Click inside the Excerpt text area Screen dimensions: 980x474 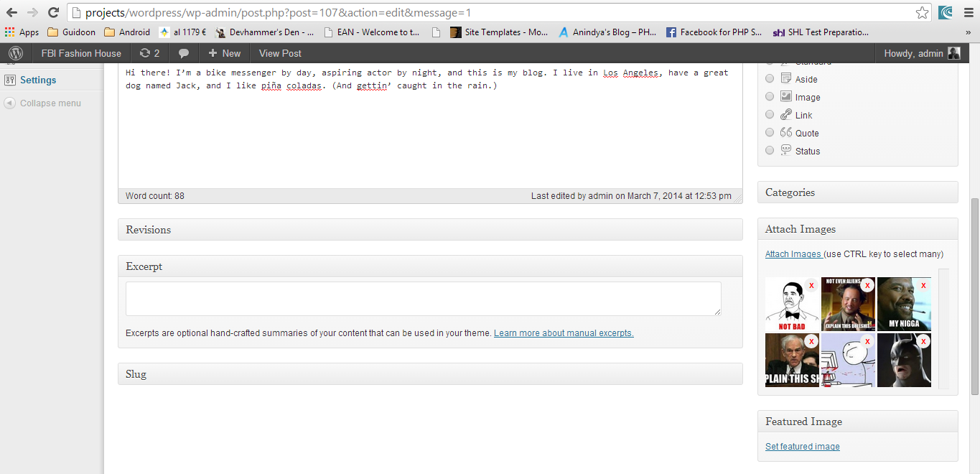[x=424, y=298]
